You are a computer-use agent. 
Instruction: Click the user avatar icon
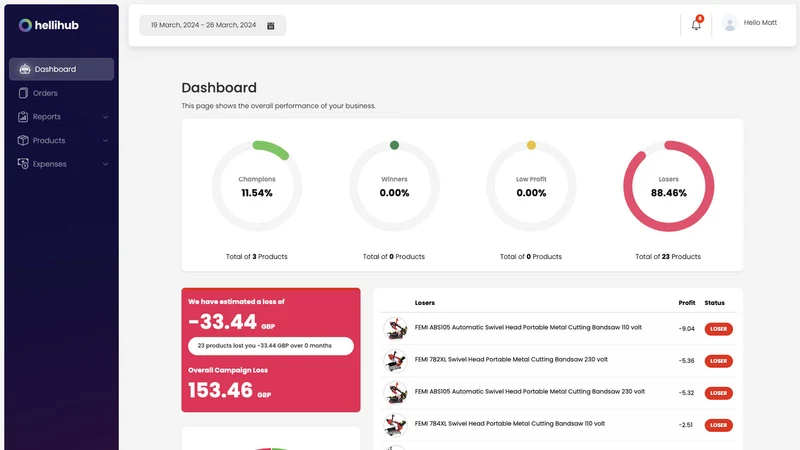(x=730, y=23)
